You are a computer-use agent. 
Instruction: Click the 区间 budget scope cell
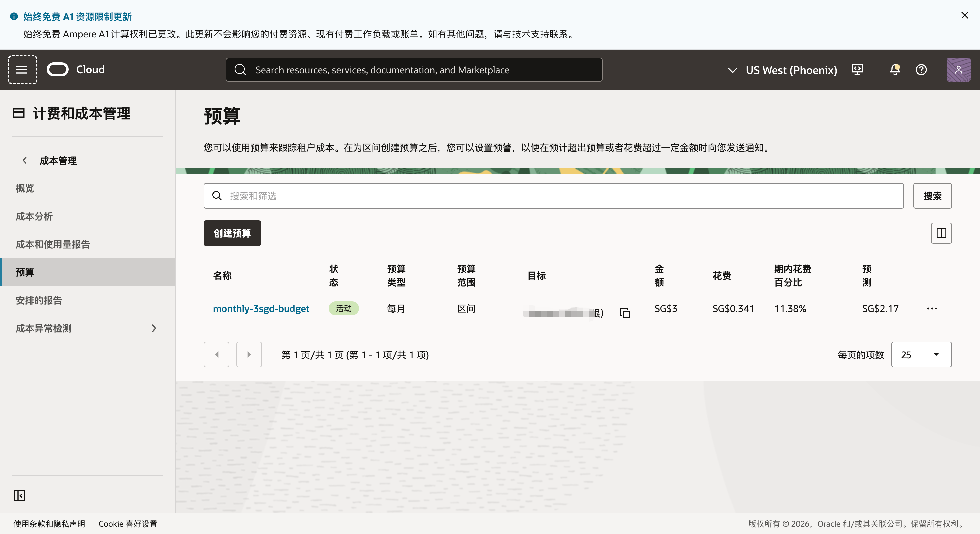coord(466,308)
